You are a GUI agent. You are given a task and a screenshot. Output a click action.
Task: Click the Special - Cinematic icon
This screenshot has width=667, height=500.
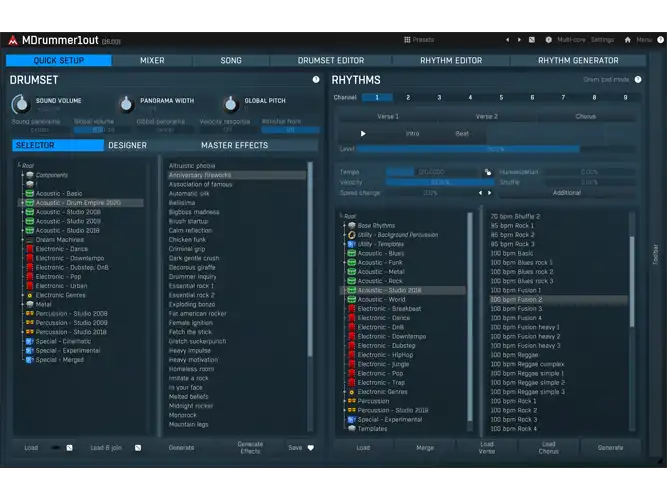(x=30, y=341)
